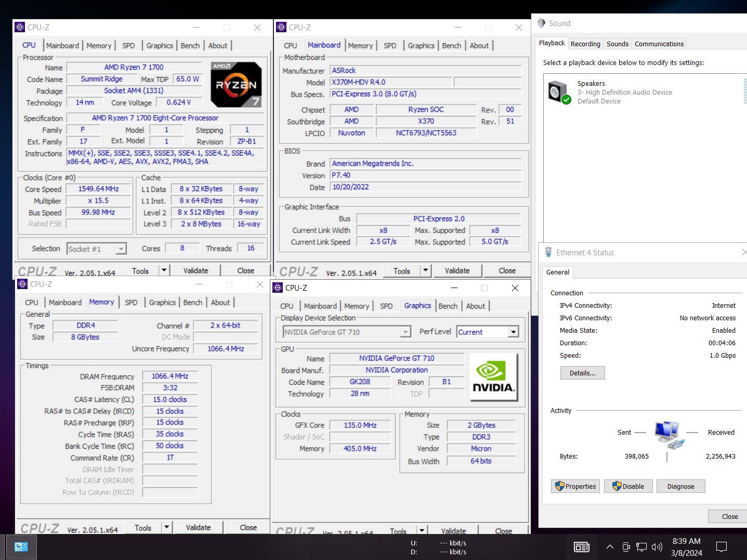Image resolution: width=747 pixels, height=560 pixels.
Task: Click Close in the Memory-tab window
Action: (x=248, y=527)
